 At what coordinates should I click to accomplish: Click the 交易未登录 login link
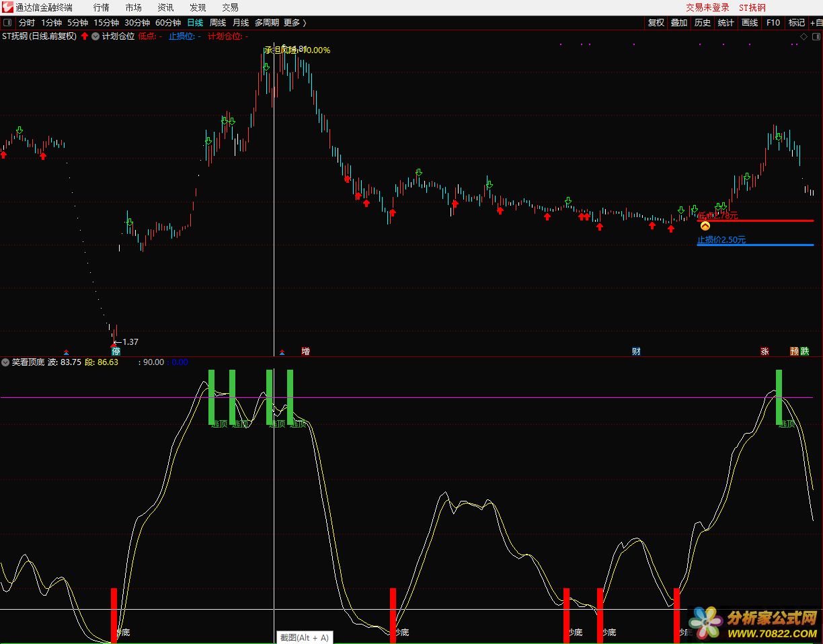click(707, 7)
